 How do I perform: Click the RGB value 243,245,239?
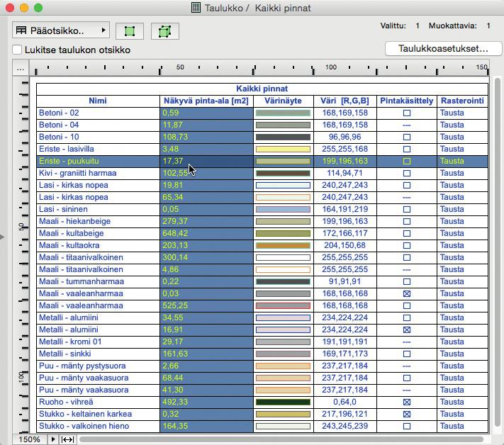pos(345,427)
